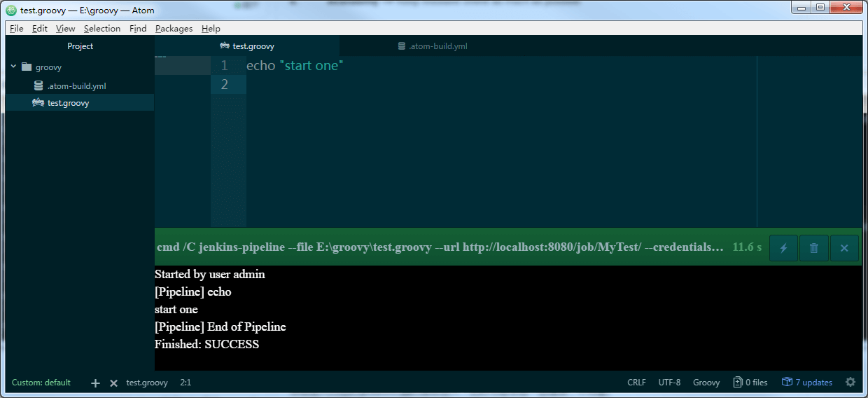The height and width of the screenshot is (398, 868).
Task: Open the 7 updates package notification
Action: [807, 383]
